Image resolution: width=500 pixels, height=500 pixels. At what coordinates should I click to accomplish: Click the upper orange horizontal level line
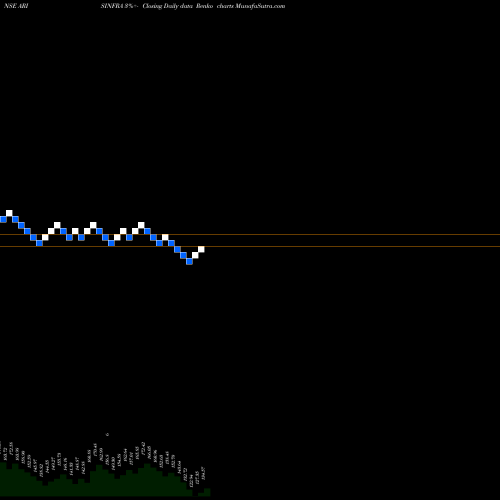tap(250, 235)
